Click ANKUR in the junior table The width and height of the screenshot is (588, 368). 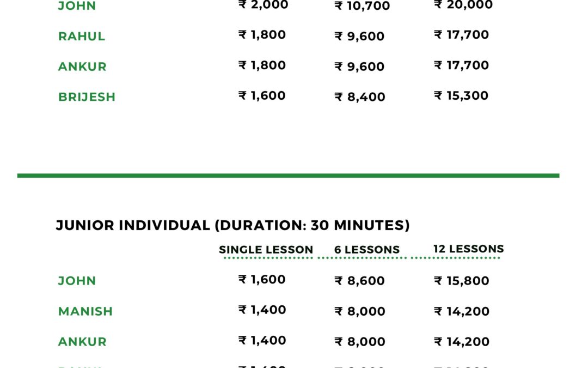pos(82,342)
